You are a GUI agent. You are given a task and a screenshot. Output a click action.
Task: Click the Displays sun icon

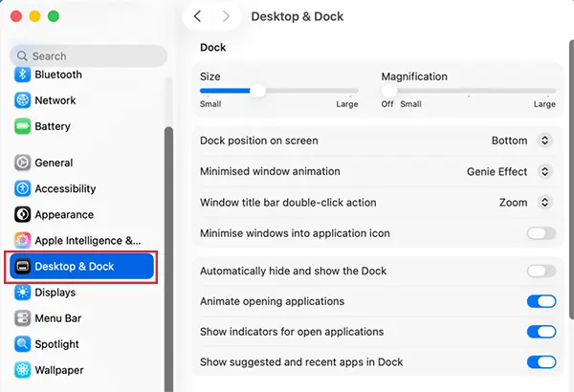[22, 293]
